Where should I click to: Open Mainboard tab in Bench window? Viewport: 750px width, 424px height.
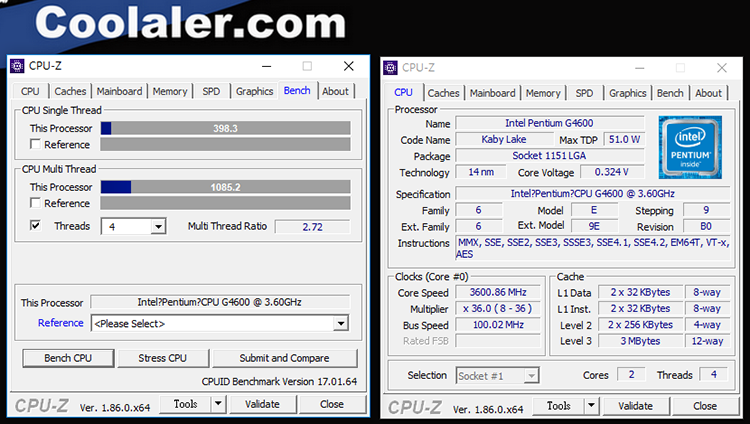[119, 91]
